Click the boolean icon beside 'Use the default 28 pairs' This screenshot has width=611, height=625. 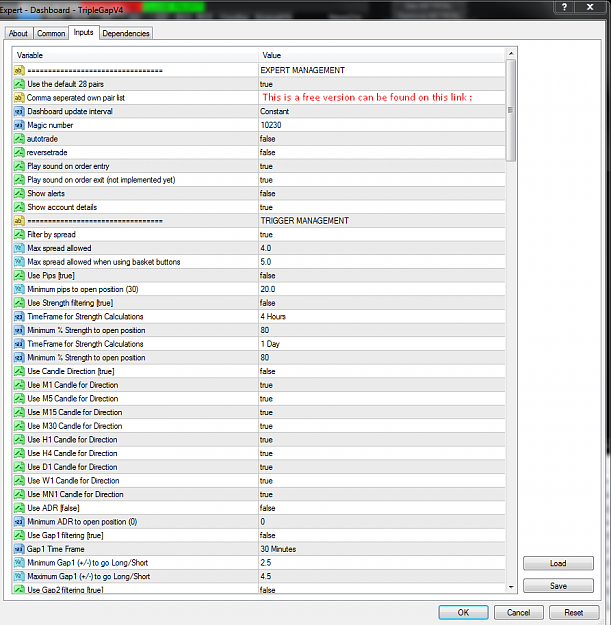pos(19,84)
